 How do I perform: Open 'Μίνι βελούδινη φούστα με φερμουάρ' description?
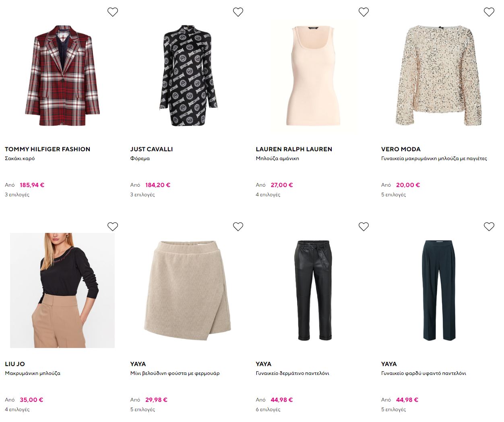click(175, 373)
